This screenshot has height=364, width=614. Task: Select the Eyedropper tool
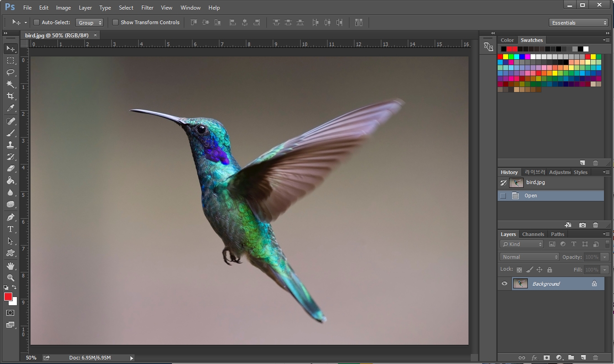point(10,108)
